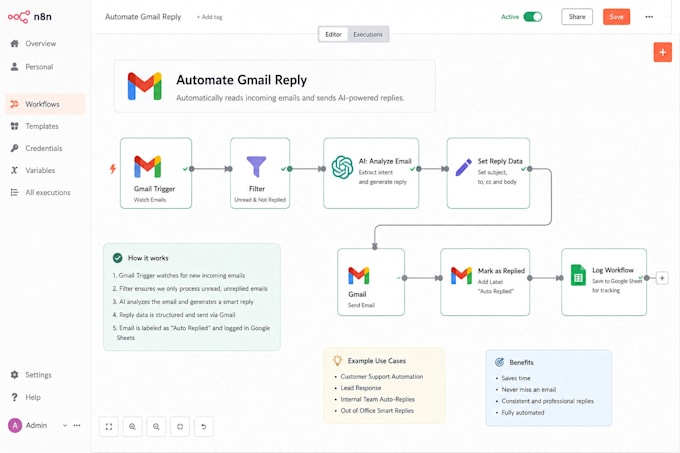Screen dimensions: 680x453
Task: Click the Automate Gmail Reply note heading
Action: 242,80
